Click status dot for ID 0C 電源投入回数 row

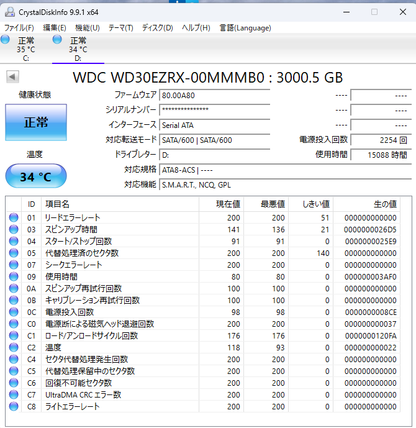click(14, 312)
